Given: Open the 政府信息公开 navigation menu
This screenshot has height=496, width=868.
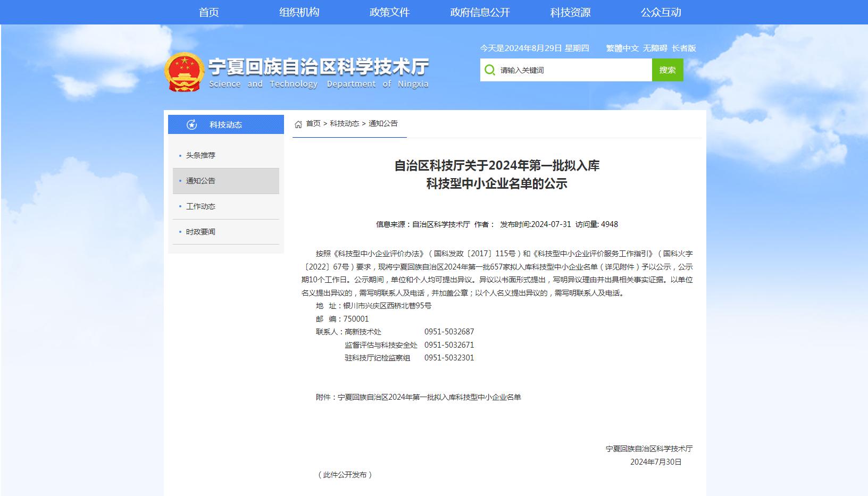Looking at the screenshot, I should pos(480,12).
